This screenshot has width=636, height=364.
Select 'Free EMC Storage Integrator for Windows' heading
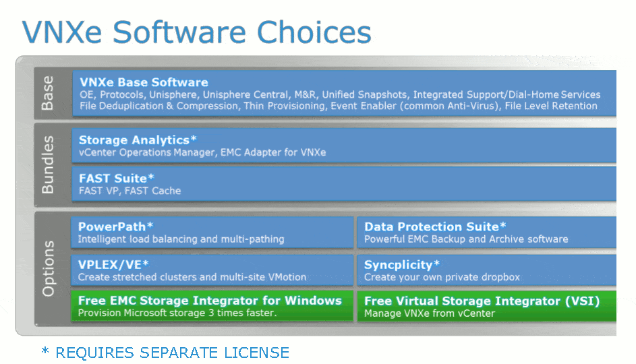[x=210, y=301]
